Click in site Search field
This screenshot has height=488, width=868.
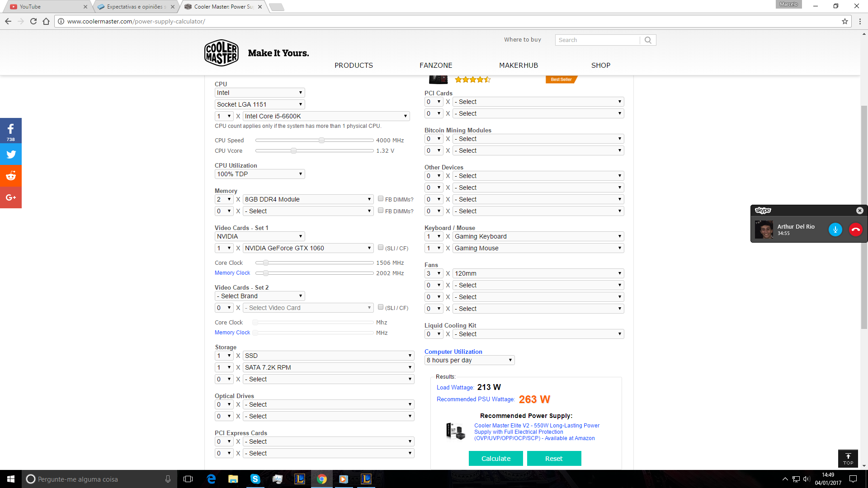pos(597,40)
